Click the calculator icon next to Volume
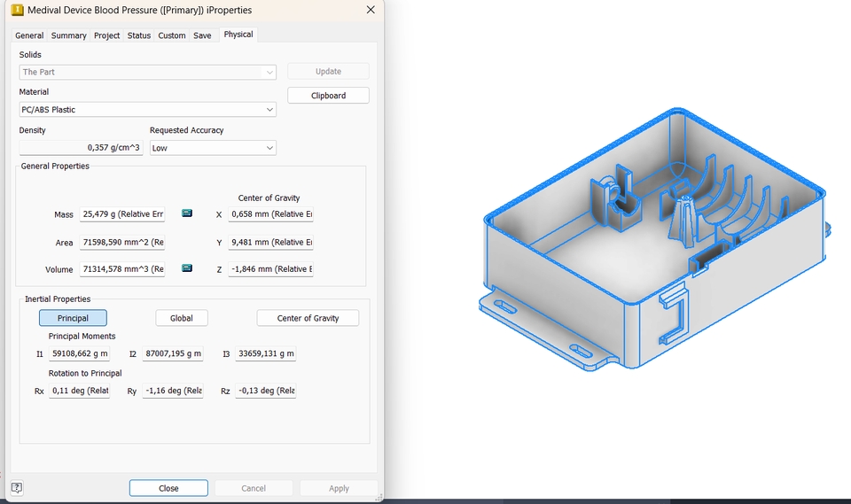This screenshot has height=504, width=851. point(187,268)
